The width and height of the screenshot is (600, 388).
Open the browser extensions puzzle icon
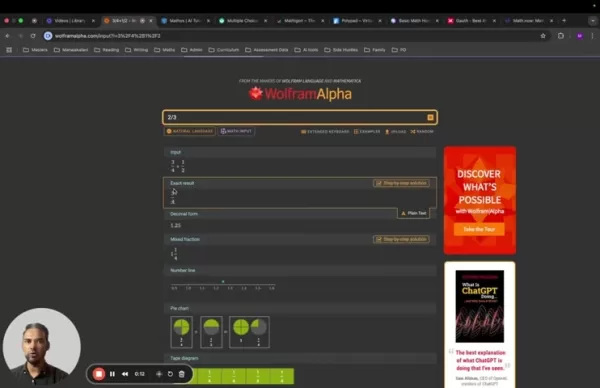(561, 36)
